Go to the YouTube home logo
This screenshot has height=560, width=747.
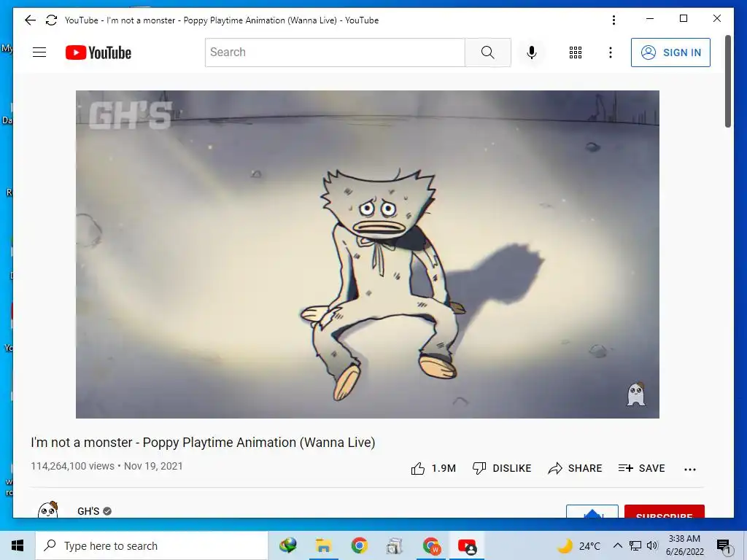click(x=98, y=52)
